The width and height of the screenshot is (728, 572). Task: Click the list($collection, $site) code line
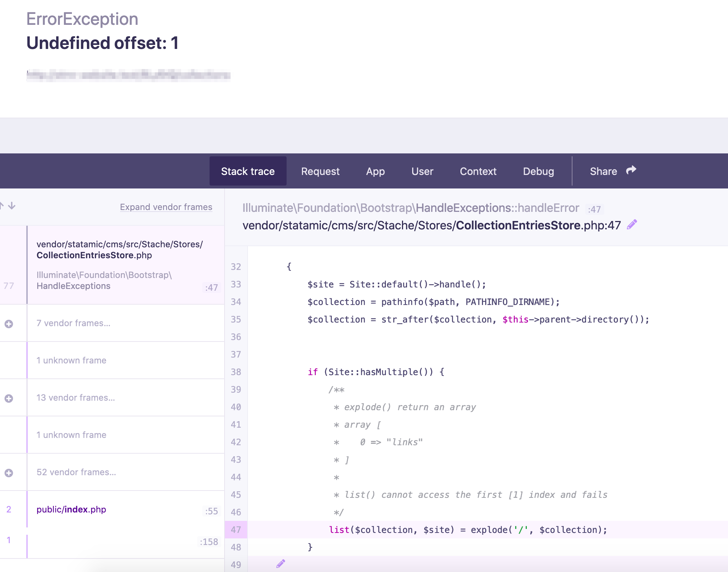tap(468, 530)
